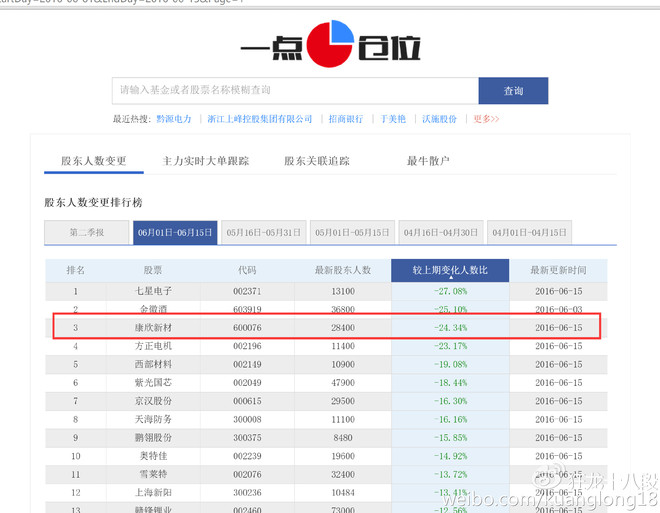This screenshot has height=513, width=660.
Task: Click stock code 600076
Action: [247, 328]
